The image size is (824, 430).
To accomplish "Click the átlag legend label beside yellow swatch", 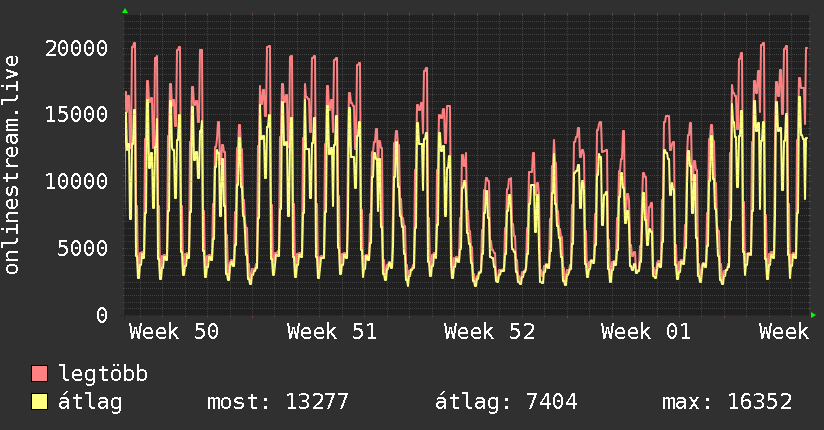I will [92, 402].
